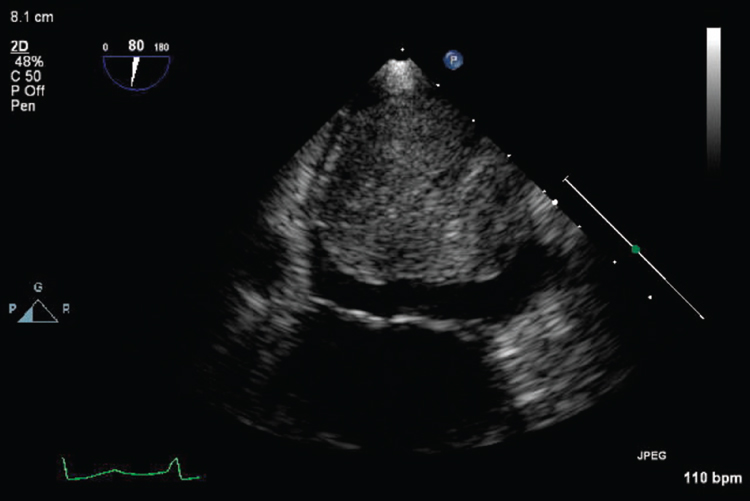This screenshot has width=750, height=501.
Task: Click the 0 label on the angle dial
Action: point(104,47)
